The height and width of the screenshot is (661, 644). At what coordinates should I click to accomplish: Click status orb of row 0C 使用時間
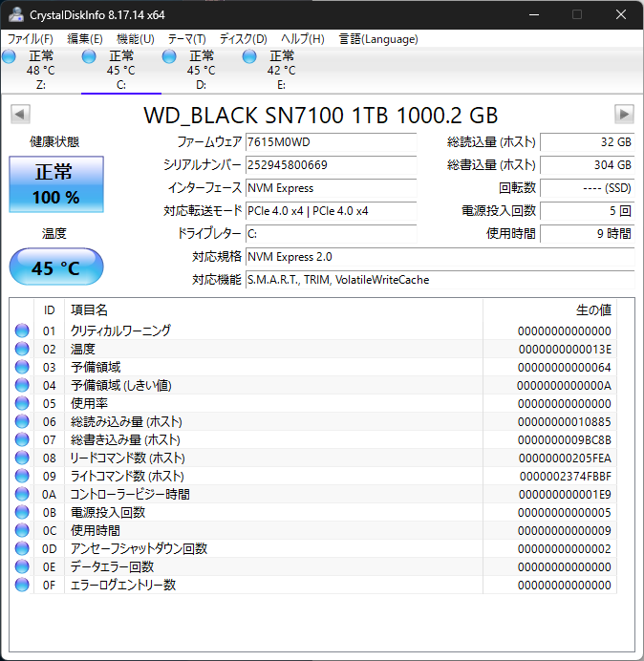tap(22, 530)
